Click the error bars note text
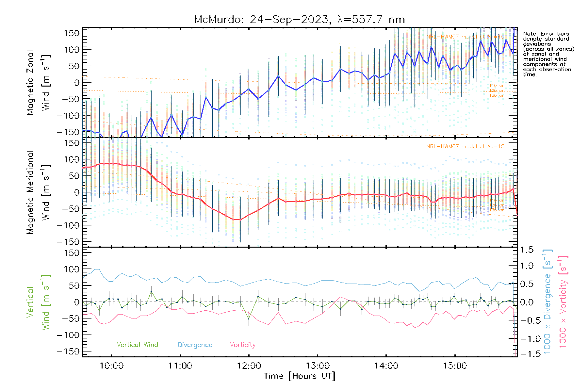The height and width of the screenshot is (392, 588). pyautogui.click(x=548, y=54)
